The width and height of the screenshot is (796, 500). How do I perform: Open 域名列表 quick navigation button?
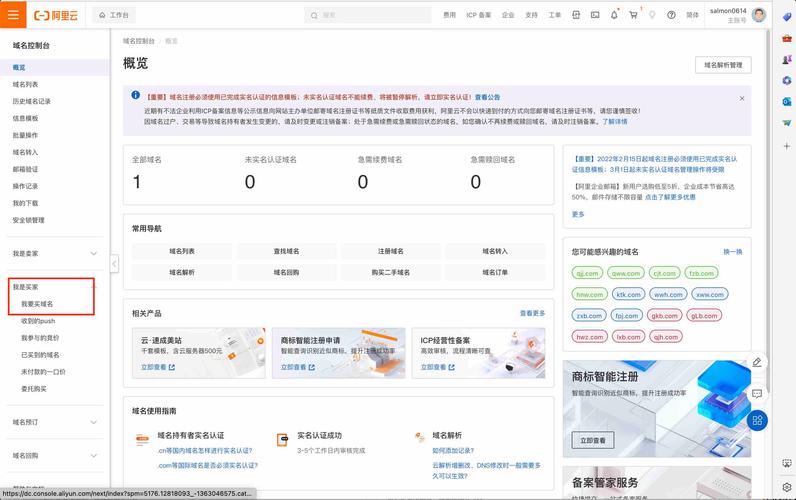coord(182,251)
